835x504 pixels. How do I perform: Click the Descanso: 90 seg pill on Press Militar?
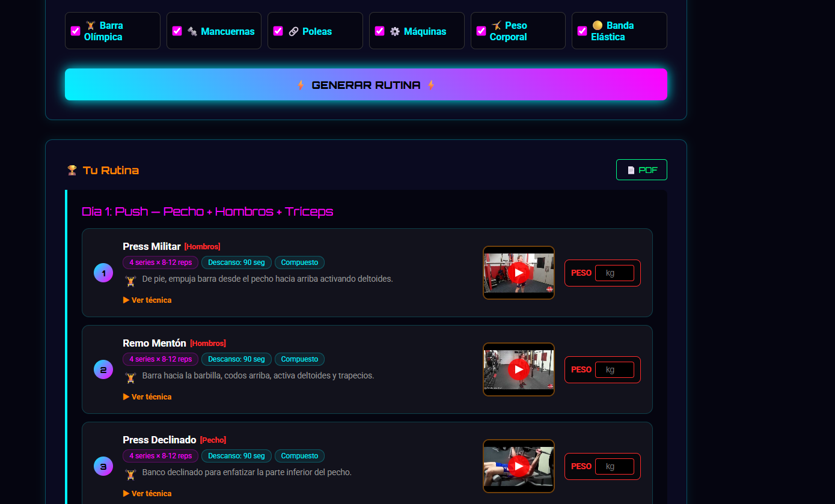tap(236, 263)
